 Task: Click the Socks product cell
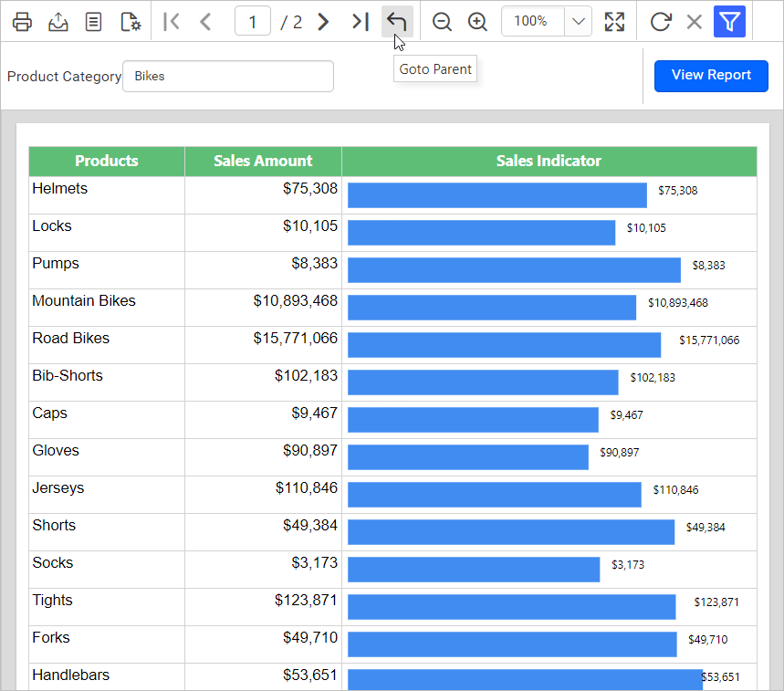107,570
